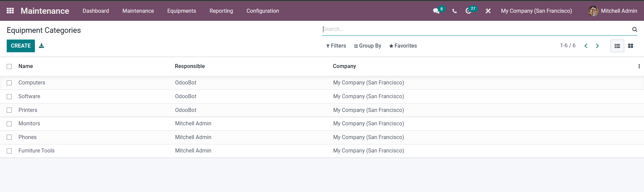Screen dimensions: 644x192
Task: Toggle the select-all header checkbox
Action: (9, 66)
